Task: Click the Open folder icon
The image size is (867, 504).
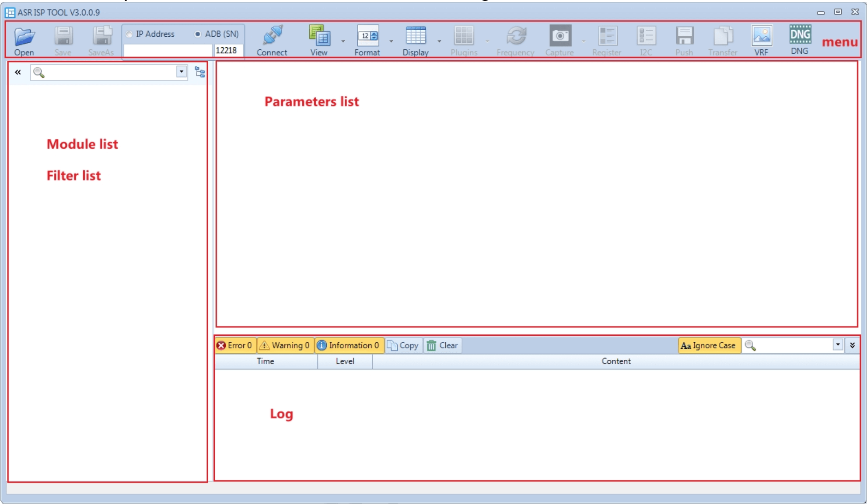Action: (x=24, y=37)
